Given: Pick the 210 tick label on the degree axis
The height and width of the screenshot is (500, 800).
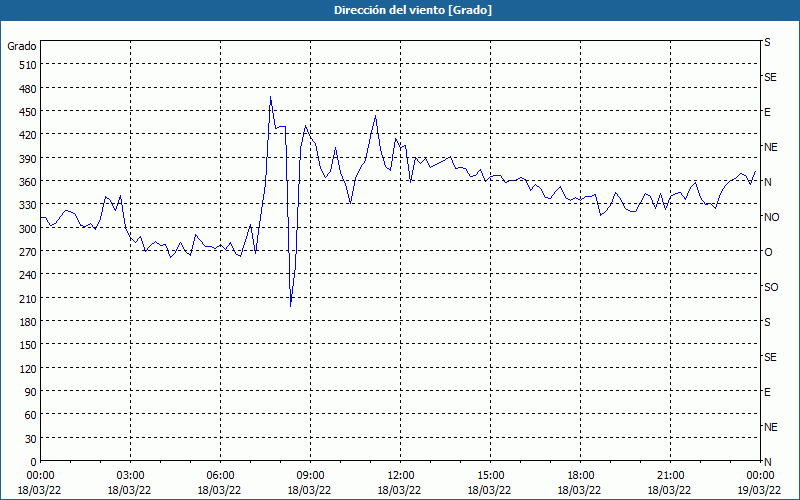Looking at the screenshot, I should coord(29,298).
